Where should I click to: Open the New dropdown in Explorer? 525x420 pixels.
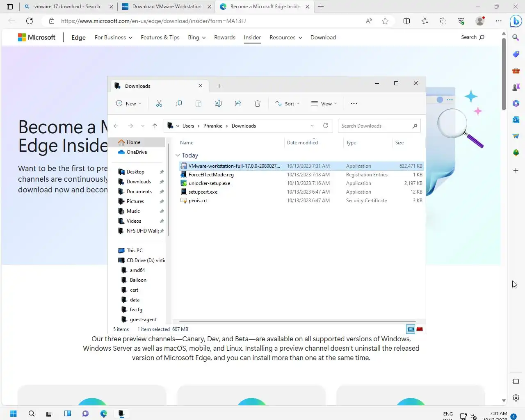129,104
